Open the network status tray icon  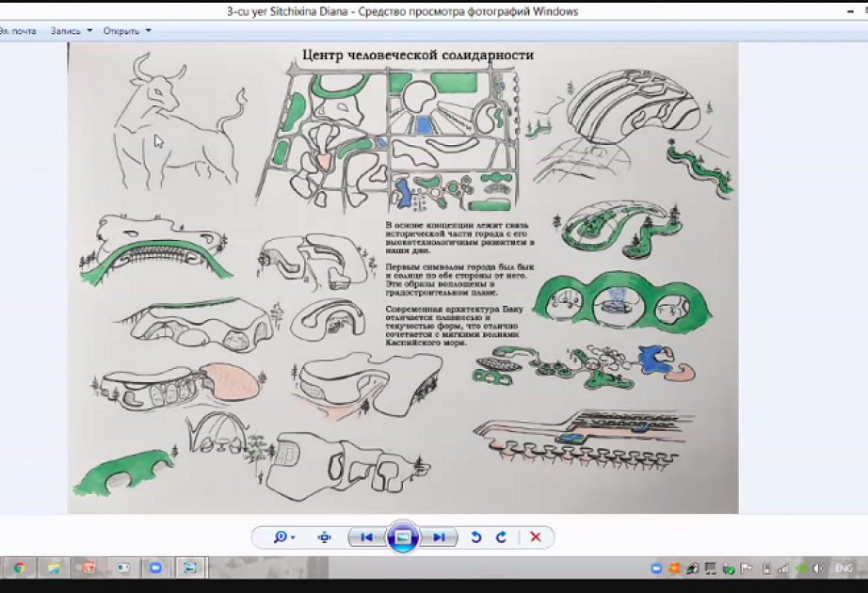[783, 569]
